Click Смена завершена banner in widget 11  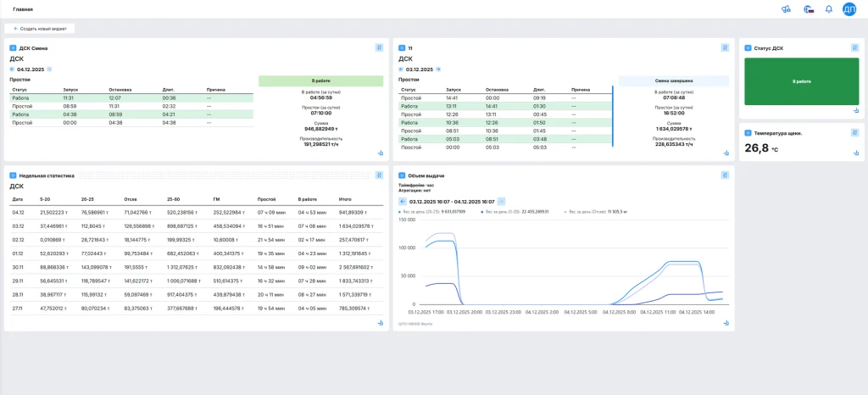pos(674,81)
